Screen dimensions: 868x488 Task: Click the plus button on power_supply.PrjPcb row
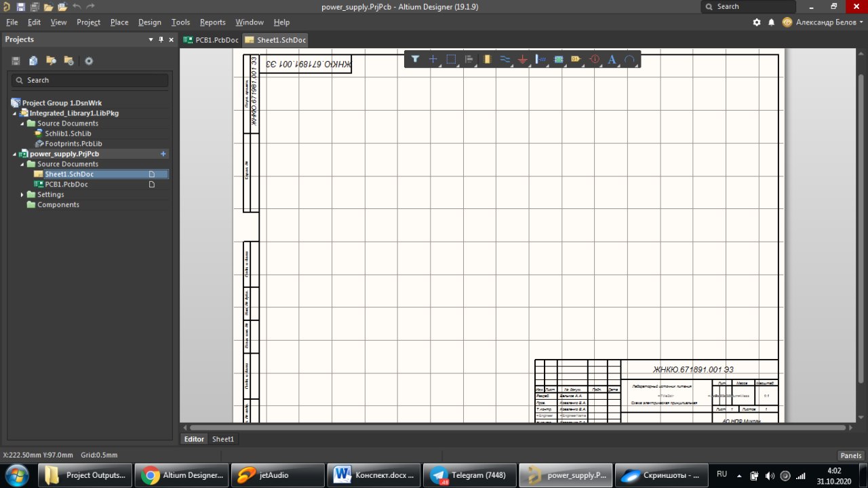[163, 154]
